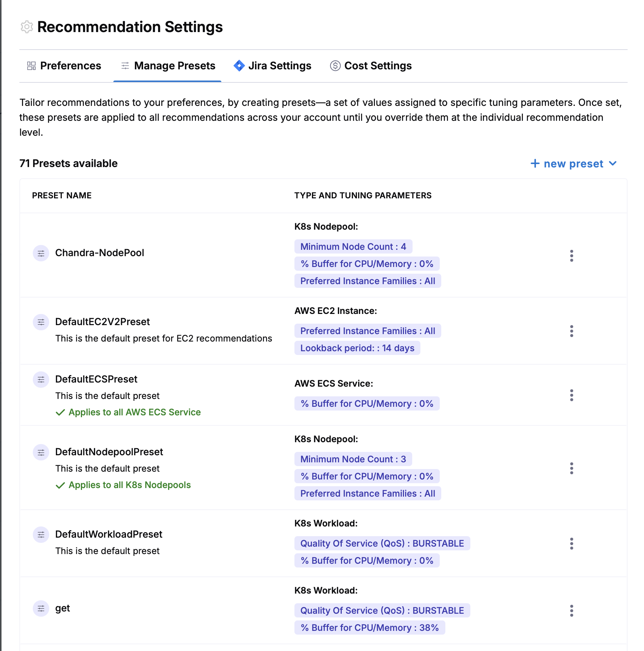Screen dimensions: 644x651
Task: Open kebab menu for DefaultECSPreset
Action: pos(571,395)
